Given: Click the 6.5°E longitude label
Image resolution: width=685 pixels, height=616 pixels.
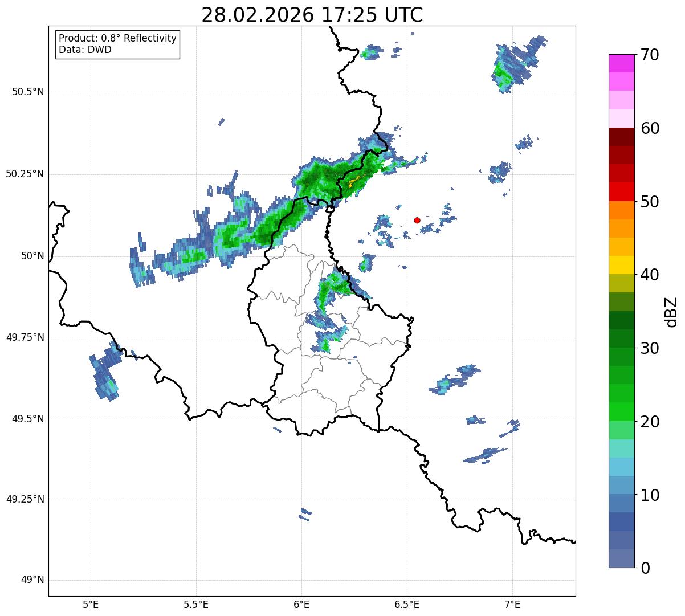Looking at the screenshot, I should pyautogui.click(x=407, y=605).
